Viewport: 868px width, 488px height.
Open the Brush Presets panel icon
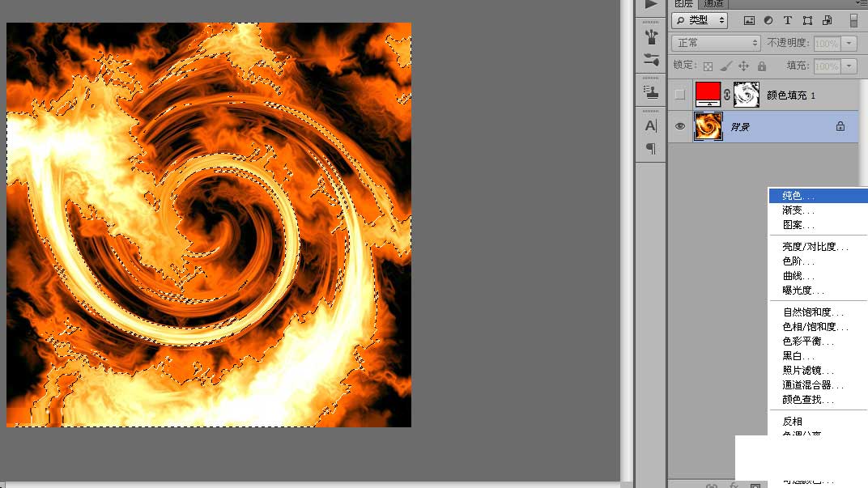pos(652,36)
